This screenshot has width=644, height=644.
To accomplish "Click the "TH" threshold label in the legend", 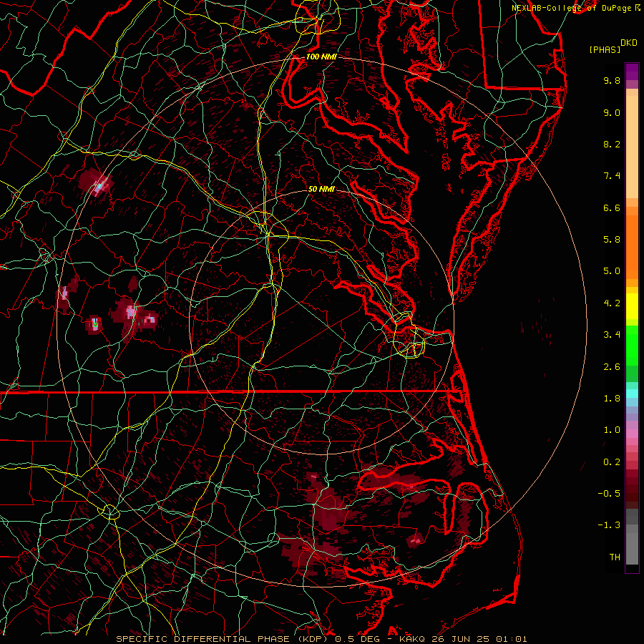I will tap(615, 557).
